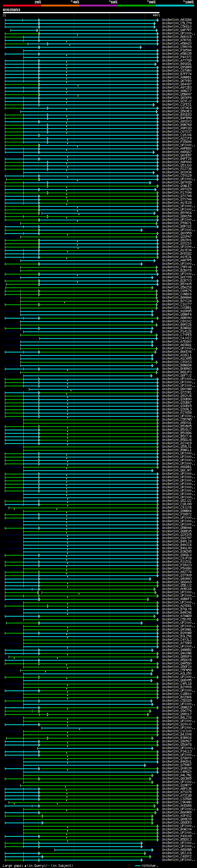Open hit UniRef100_A7R7U1
The width and height of the screenshot is (197, 868).
pyautogui.click(x=177, y=40)
